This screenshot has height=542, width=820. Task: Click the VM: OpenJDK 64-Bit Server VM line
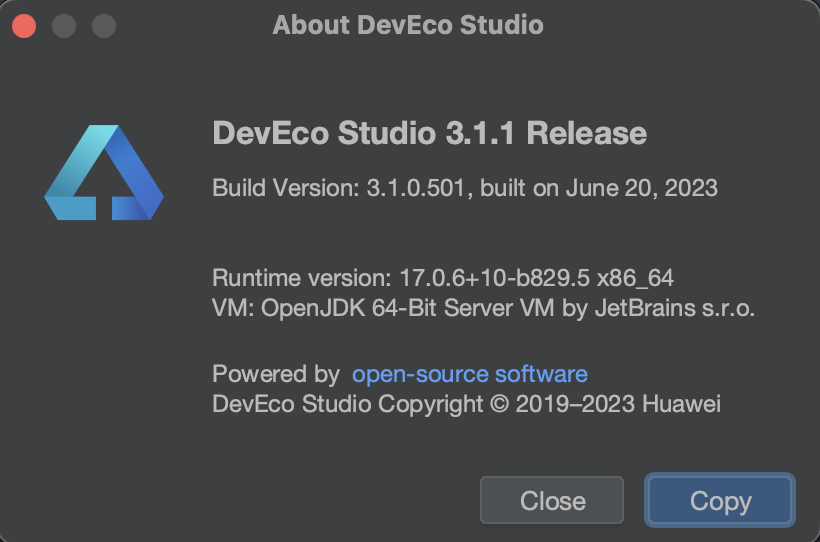click(x=483, y=308)
